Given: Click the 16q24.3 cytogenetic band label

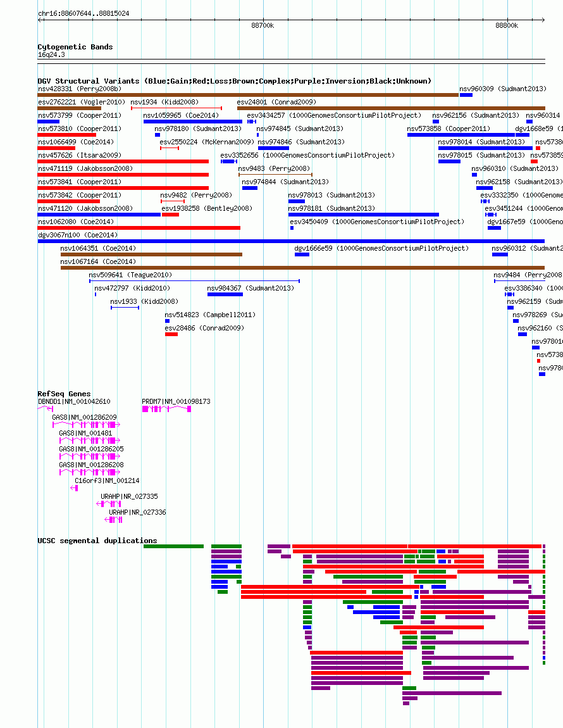Looking at the screenshot, I should coord(51,55).
